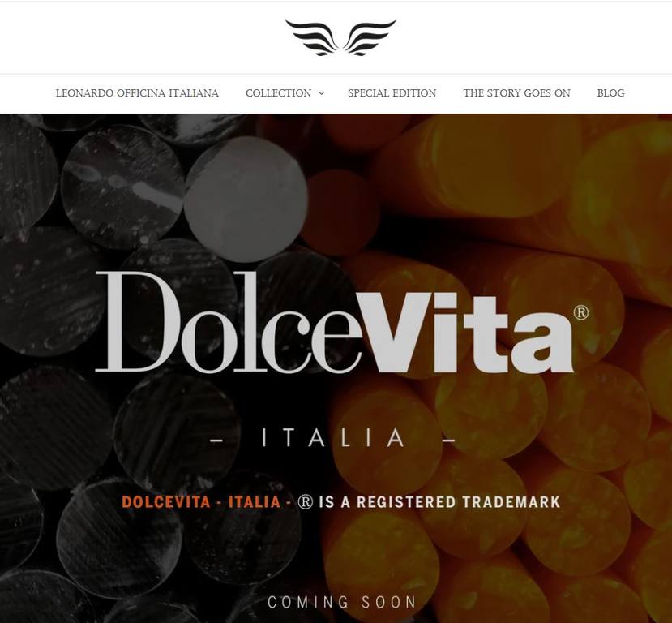Visit the Blog link

click(x=610, y=93)
